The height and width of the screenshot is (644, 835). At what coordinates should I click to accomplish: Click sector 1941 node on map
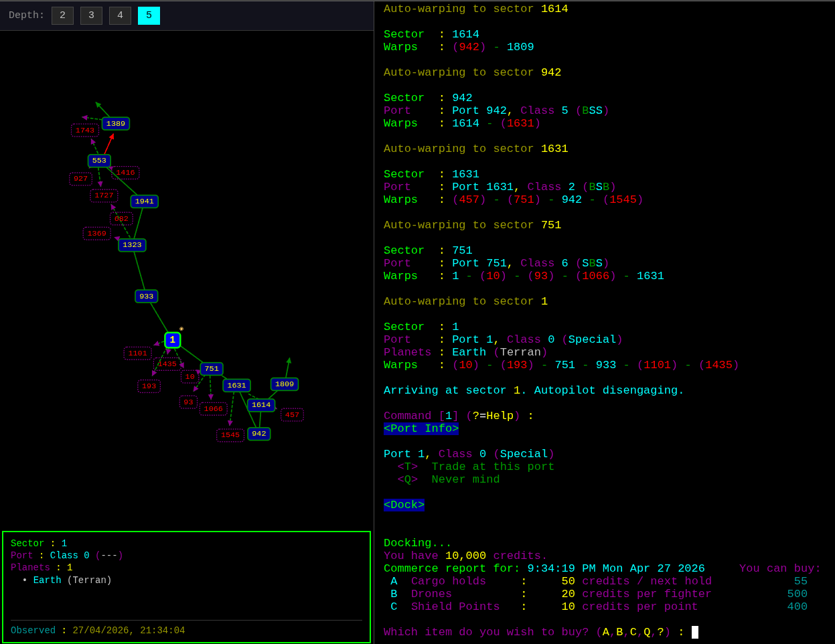(145, 202)
